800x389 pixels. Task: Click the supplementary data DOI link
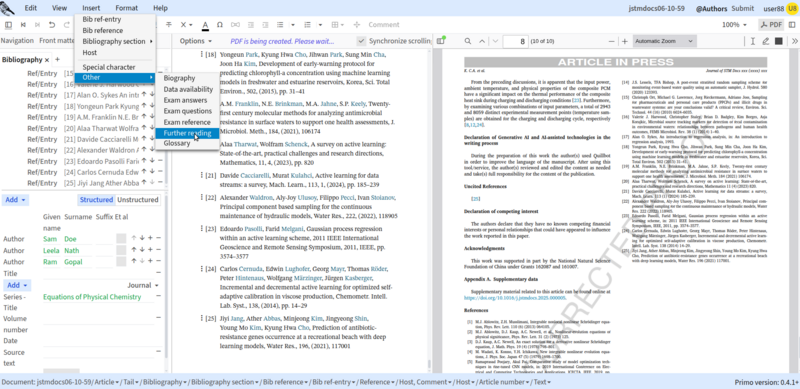pos(515,297)
